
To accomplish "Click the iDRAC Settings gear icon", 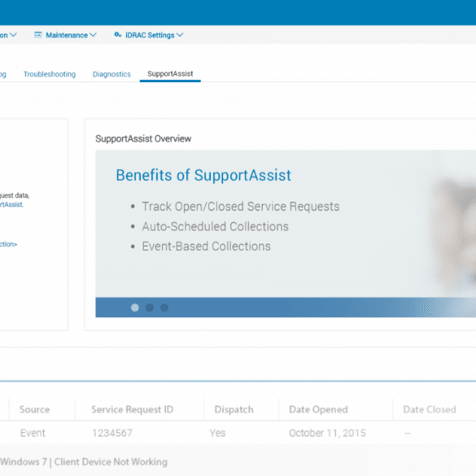I will pyautogui.click(x=118, y=35).
